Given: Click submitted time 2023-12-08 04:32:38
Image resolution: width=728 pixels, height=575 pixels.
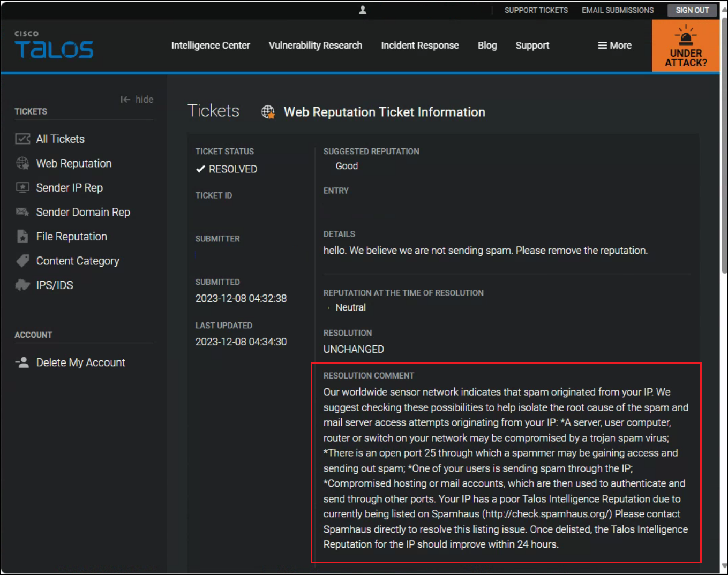Looking at the screenshot, I should (241, 298).
